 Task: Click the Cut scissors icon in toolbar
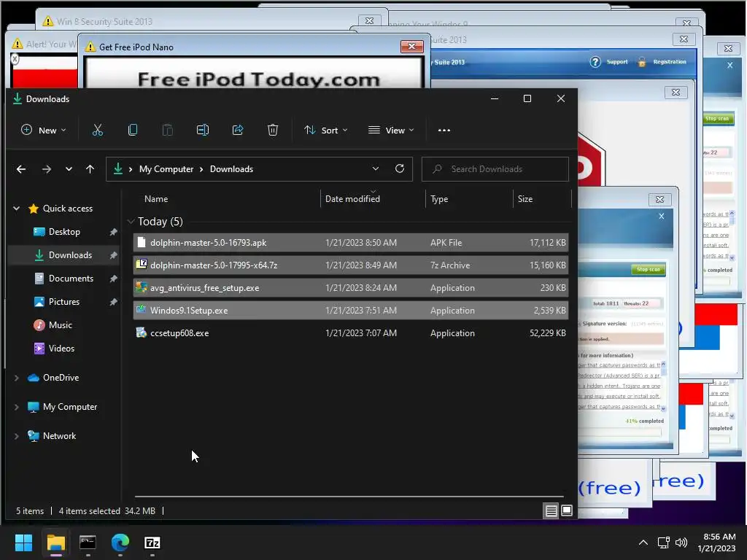[x=98, y=130]
